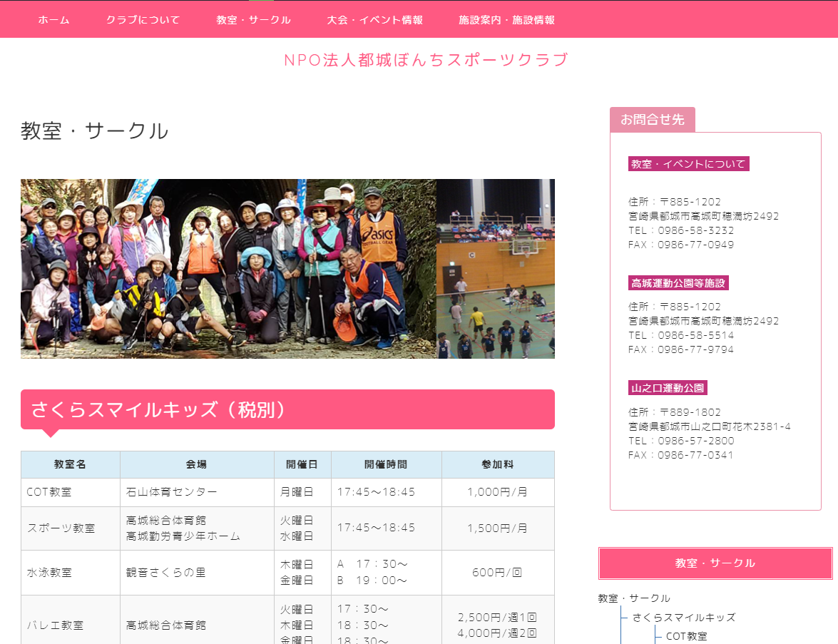
Task: Click the 山之口運動公園 label
Action: [x=668, y=388]
